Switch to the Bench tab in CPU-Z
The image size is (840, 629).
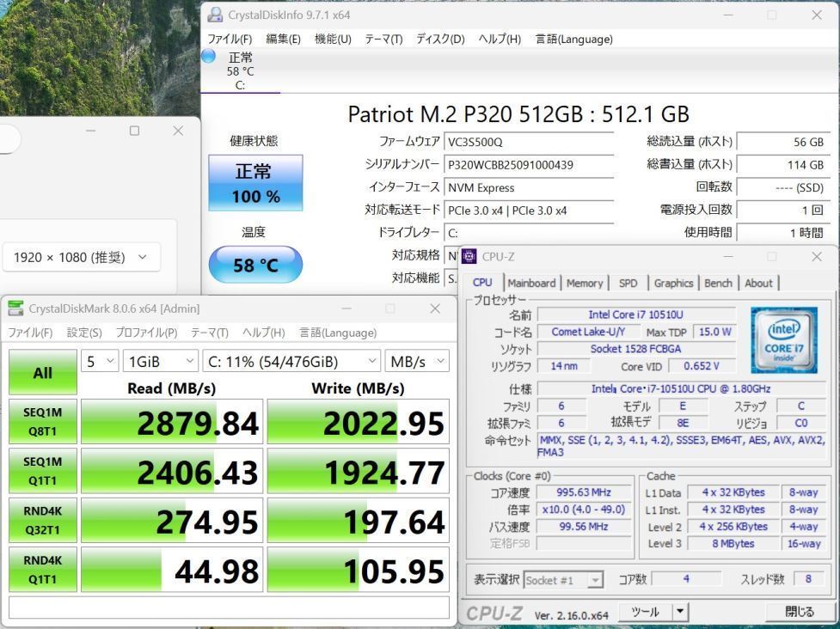coord(718,283)
